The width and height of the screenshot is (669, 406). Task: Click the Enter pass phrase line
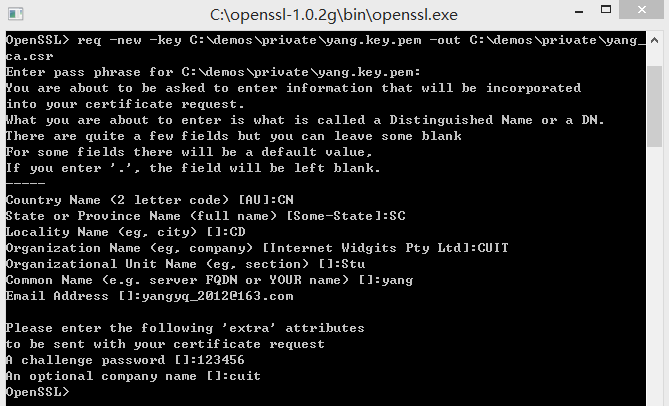pyautogui.click(x=213, y=72)
